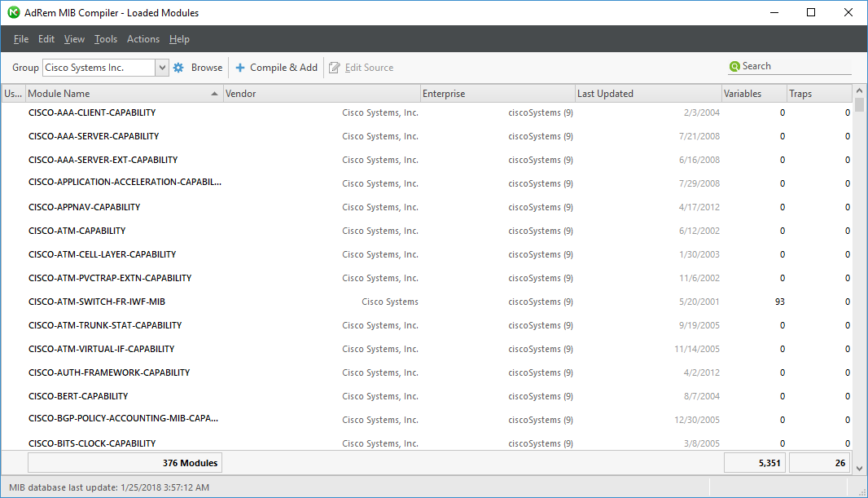This screenshot has width=868, height=498.
Task: Click the 2/3/2004 date cell
Action: [701, 112]
